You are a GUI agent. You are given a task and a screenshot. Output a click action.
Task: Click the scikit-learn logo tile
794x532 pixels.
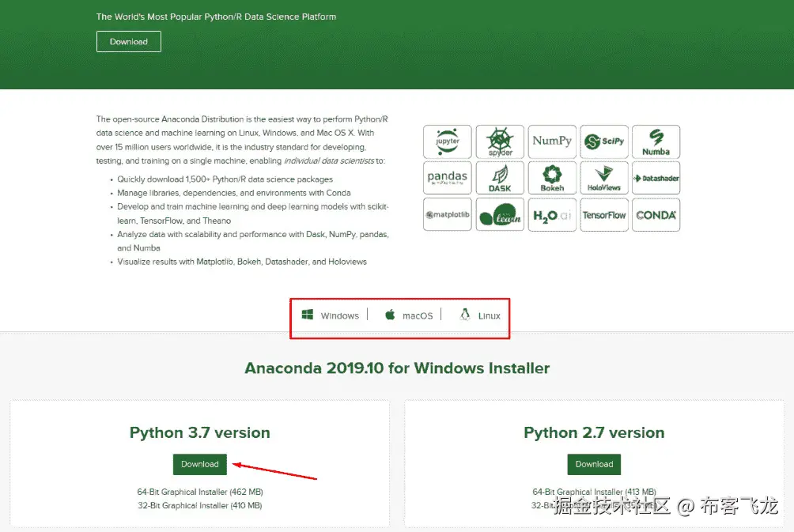pos(500,215)
